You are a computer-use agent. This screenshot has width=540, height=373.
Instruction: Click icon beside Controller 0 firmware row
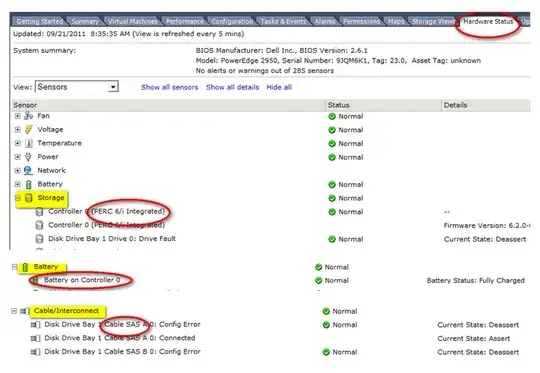coord(40,225)
